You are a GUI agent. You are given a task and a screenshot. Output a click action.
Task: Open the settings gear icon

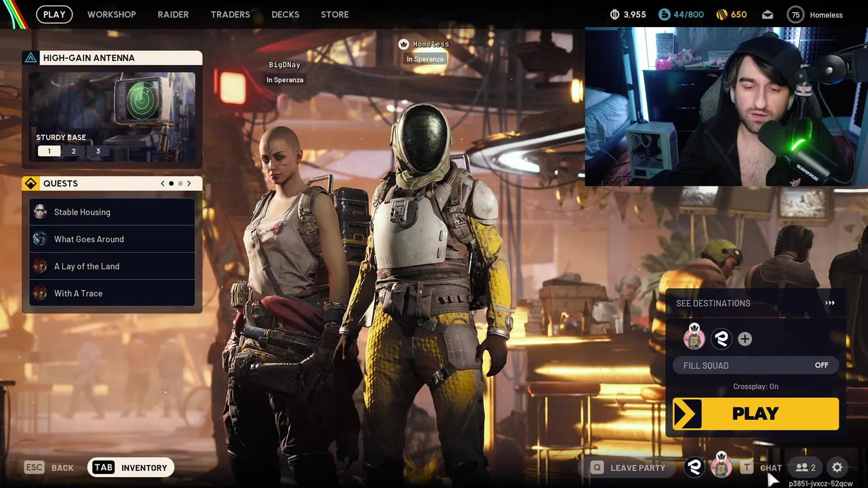pyautogui.click(x=837, y=468)
